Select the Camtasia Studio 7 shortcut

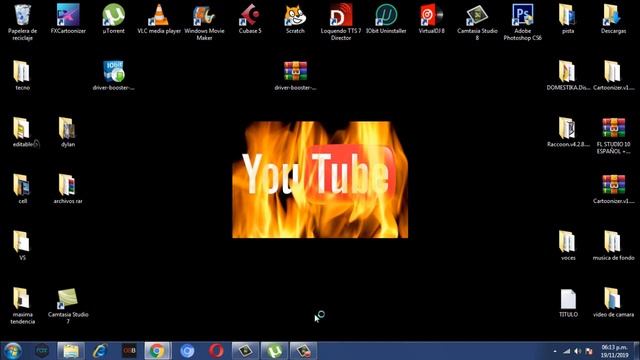coord(68,298)
